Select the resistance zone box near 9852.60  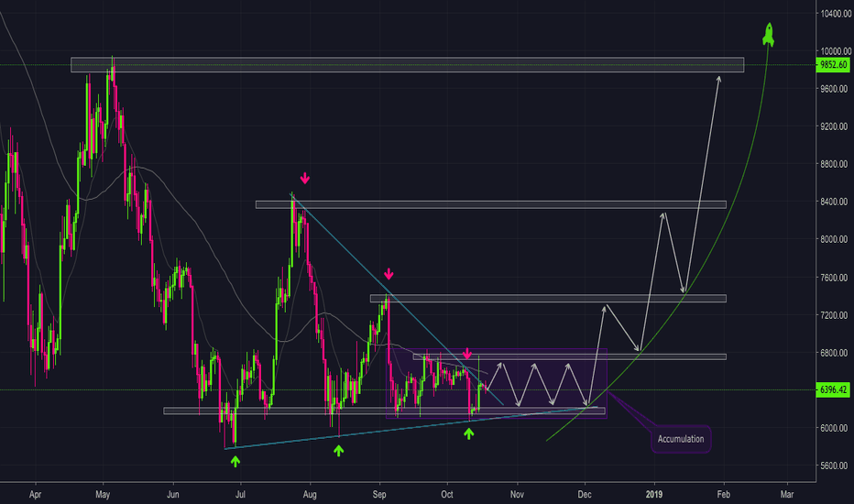(408, 64)
